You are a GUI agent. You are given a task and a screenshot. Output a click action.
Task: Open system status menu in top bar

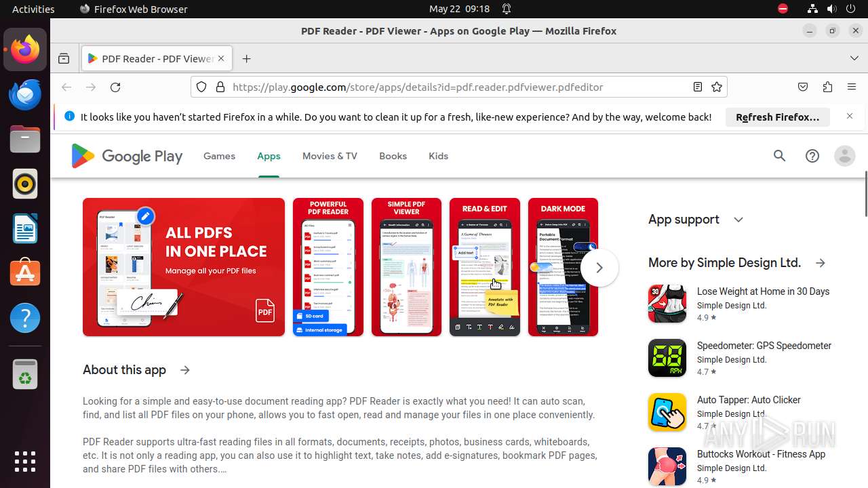[x=831, y=9]
